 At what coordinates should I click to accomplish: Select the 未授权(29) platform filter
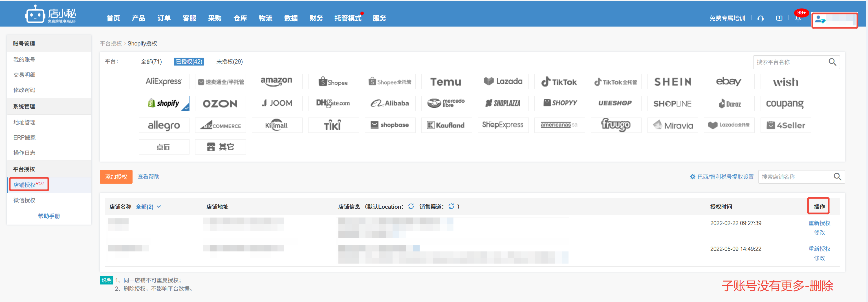click(229, 62)
